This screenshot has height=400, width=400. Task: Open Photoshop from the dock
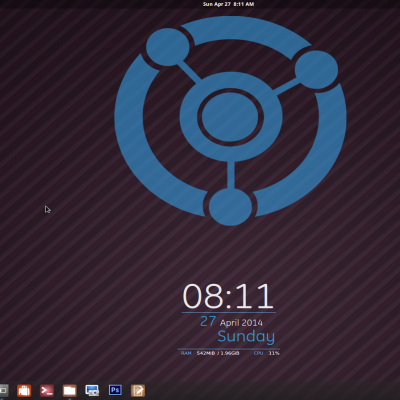[115, 390]
